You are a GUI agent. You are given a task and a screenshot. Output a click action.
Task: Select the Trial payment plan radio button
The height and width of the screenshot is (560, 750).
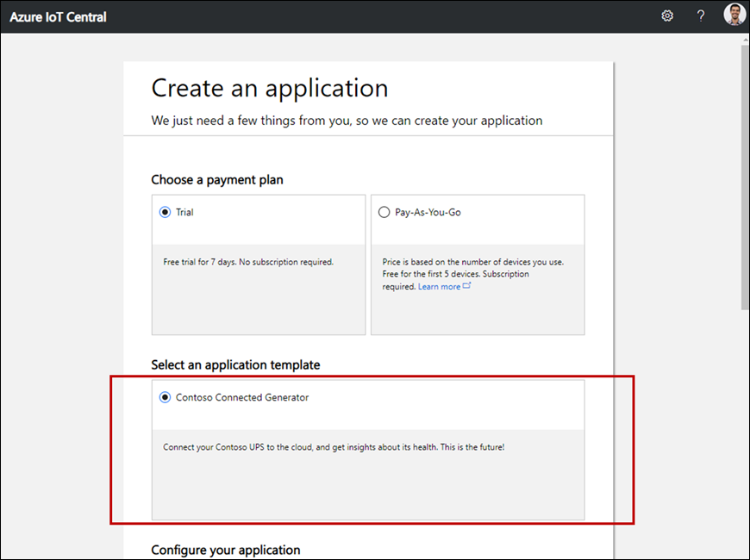click(x=163, y=211)
